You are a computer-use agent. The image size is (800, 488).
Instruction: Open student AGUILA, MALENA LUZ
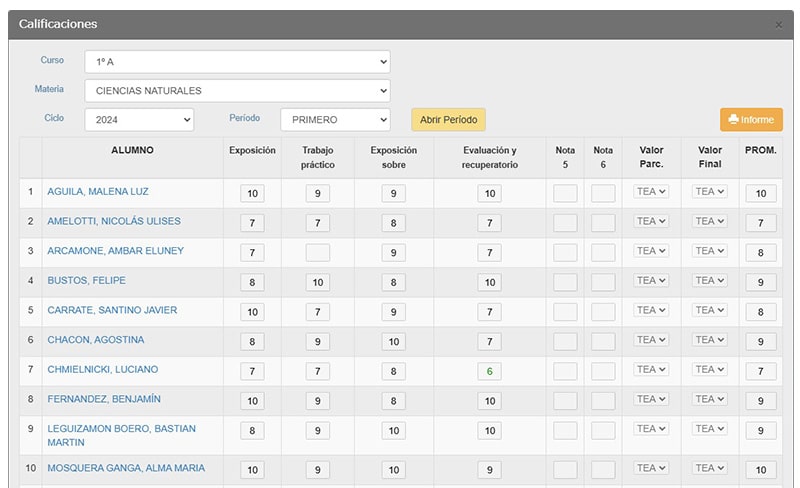click(x=98, y=191)
